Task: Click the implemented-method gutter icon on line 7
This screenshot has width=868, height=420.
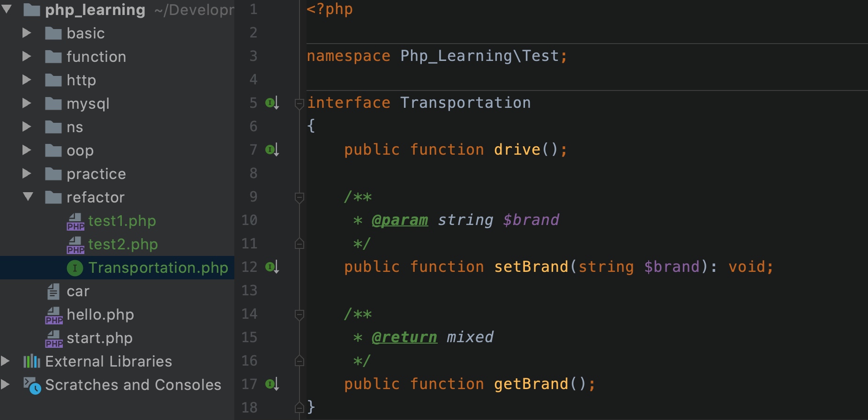Action: 272,150
